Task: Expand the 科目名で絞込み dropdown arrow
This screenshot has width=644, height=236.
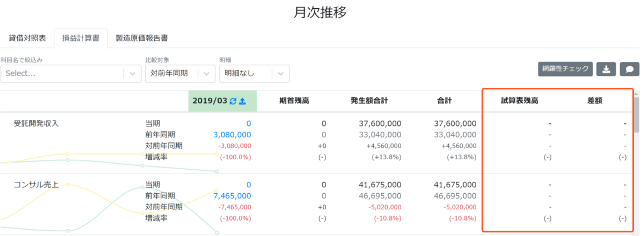Action: (133, 74)
